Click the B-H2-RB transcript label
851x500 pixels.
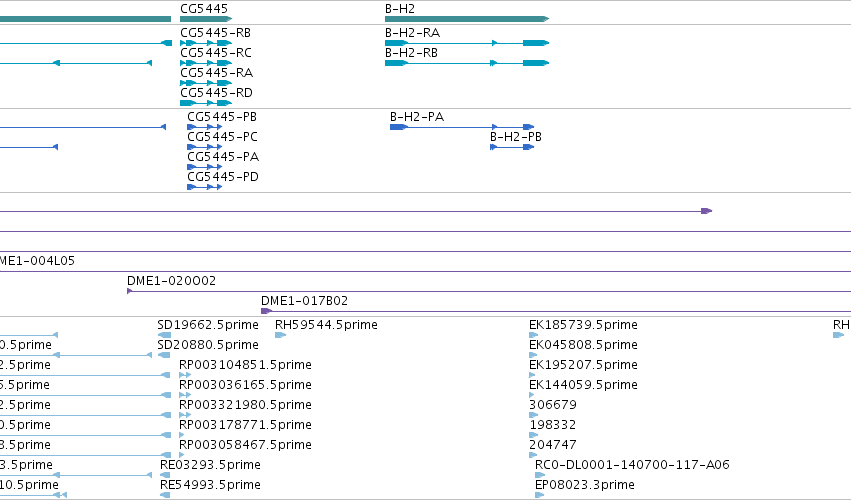[x=411, y=53]
